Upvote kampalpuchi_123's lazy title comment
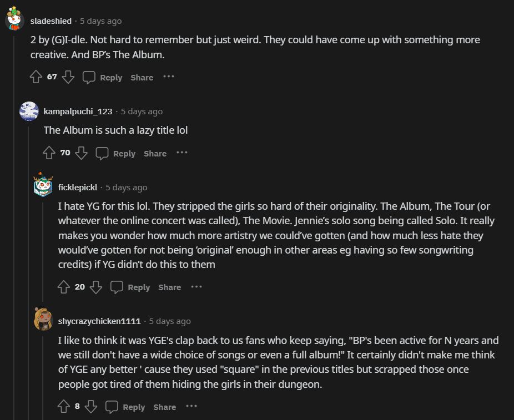 49,153
